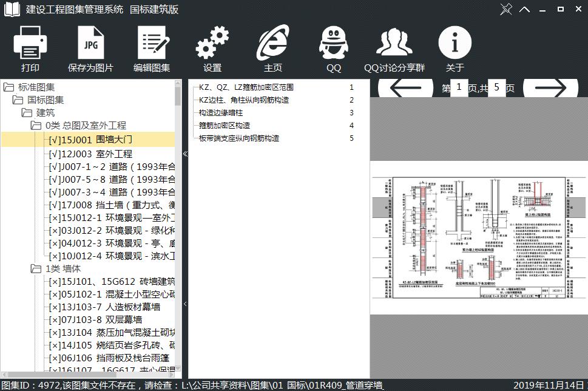
Task: Click tree horizontal scrollbar right arrow
Action: 172,375
